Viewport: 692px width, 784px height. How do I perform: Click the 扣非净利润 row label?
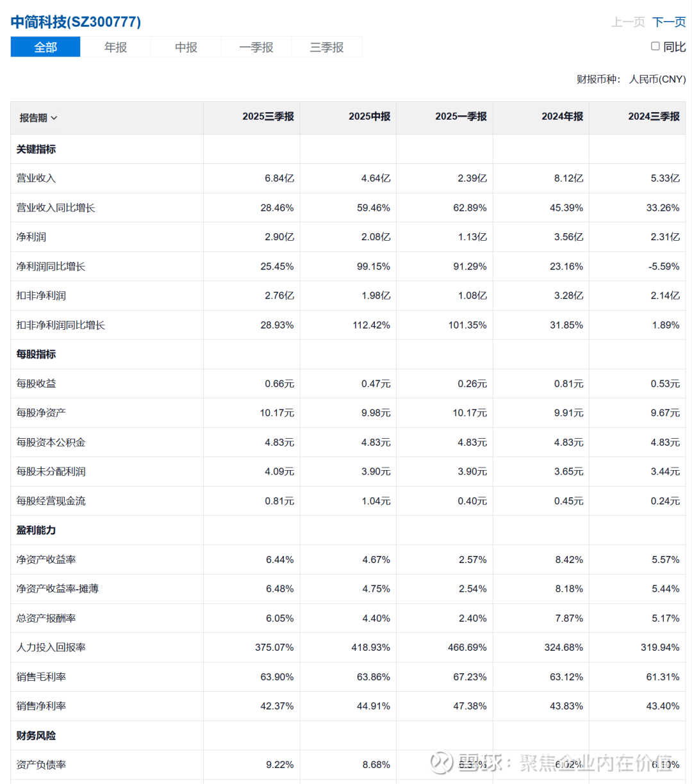(41, 296)
